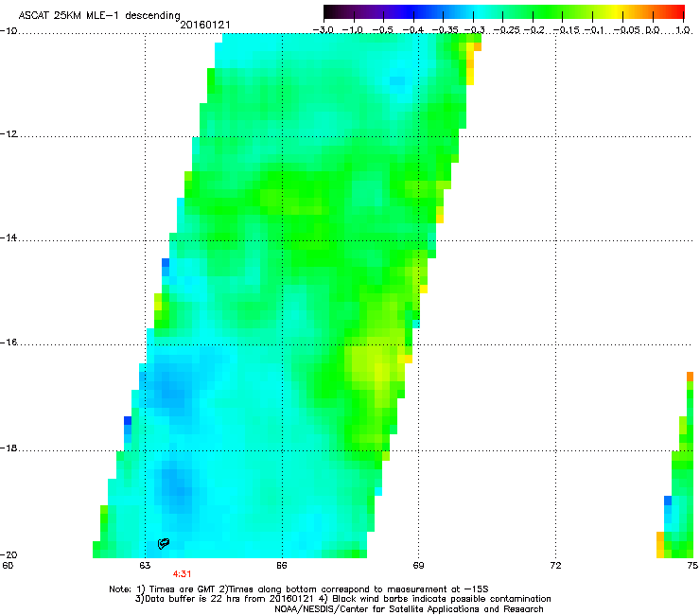The height and width of the screenshot is (615, 700).
Task: Click the "-20" latitude axis label
Action: coord(9,554)
